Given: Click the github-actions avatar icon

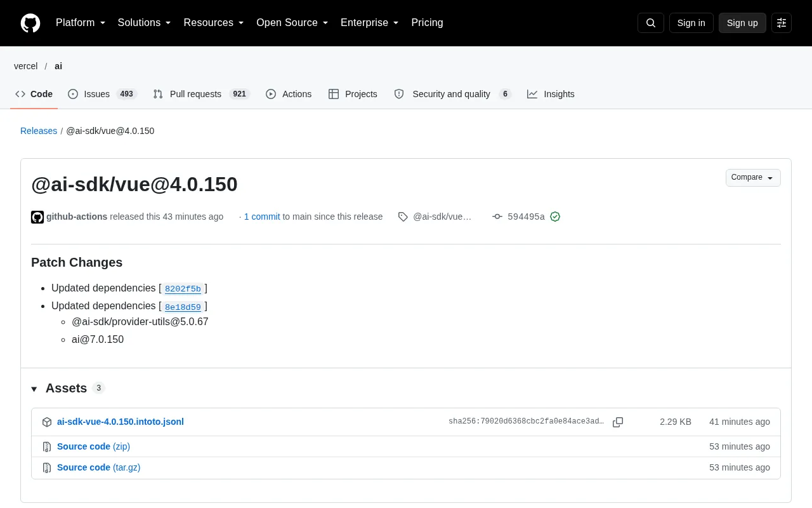Looking at the screenshot, I should tap(37, 217).
